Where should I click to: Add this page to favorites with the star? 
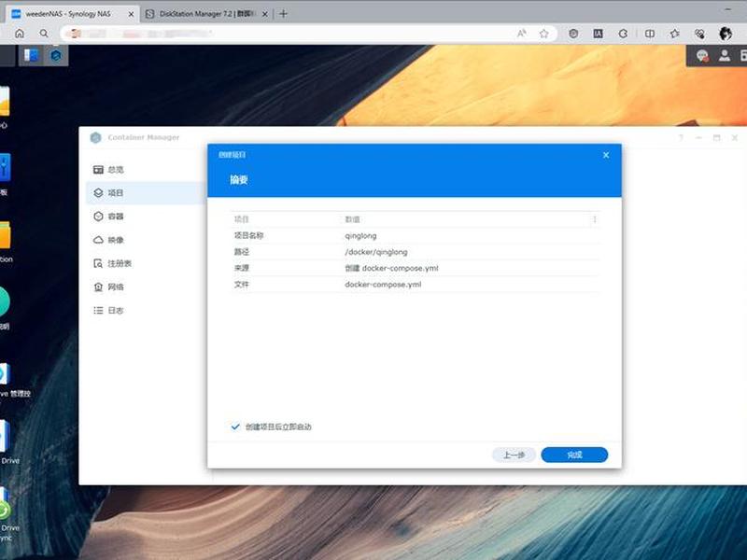tap(544, 34)
